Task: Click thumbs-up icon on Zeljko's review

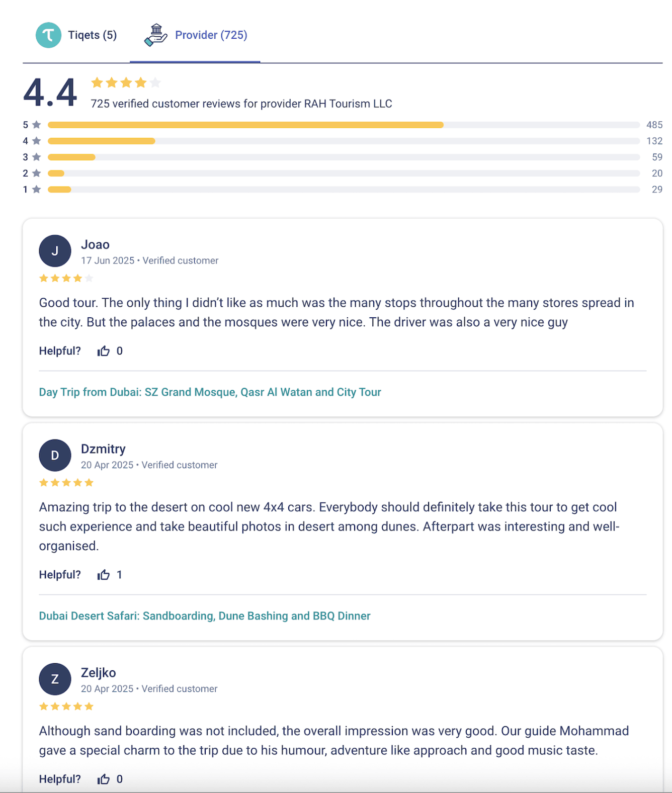Action: pyautogui.click(x=104, y=779)
